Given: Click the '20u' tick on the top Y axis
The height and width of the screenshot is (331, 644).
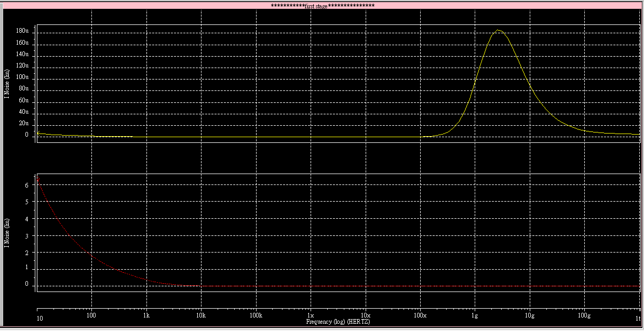Looking at the screenshot, I should [x=24, y=124].
